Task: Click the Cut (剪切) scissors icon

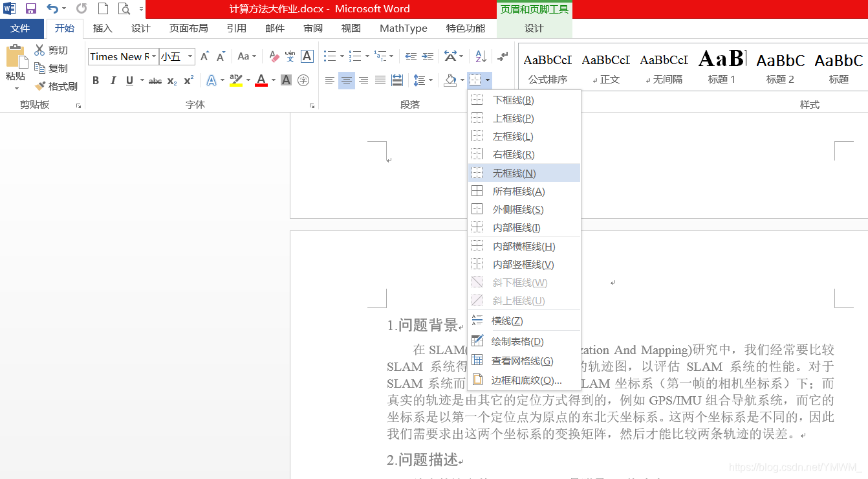Action: tap(40, 50)
